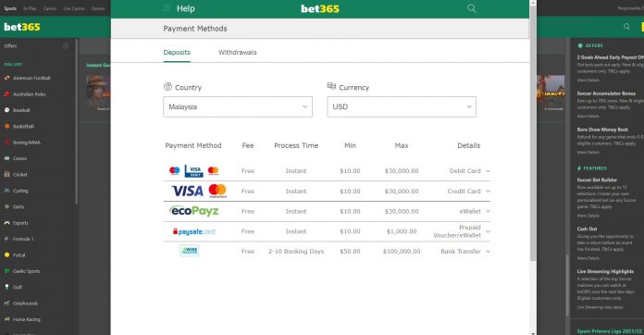Expand Prepaid Voucher/eWallet details chevron
644x335 pixels.
488,231
